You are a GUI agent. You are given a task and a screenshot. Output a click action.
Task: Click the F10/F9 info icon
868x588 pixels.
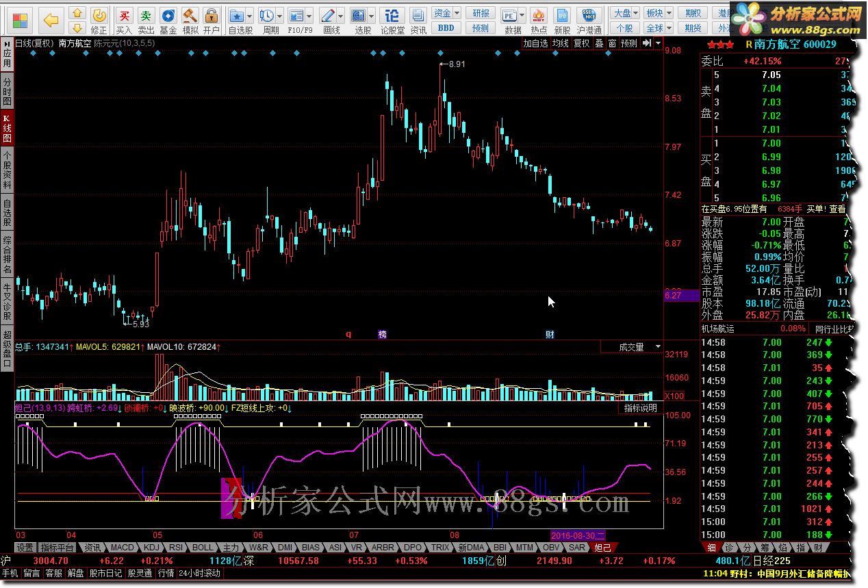(x=296, y=16)
